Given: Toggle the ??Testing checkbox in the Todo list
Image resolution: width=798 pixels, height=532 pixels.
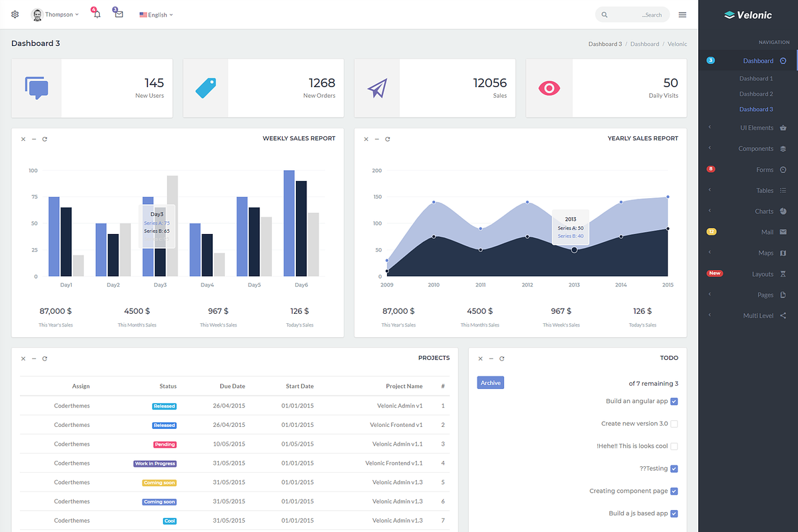Looking at the screenshot, I should 674,468.
